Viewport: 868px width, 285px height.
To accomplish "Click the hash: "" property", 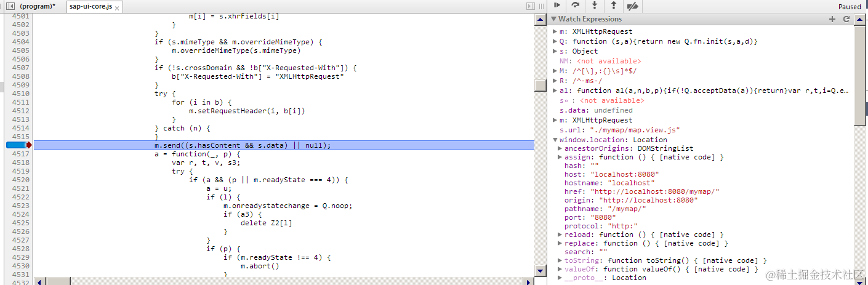I will 581,166.
